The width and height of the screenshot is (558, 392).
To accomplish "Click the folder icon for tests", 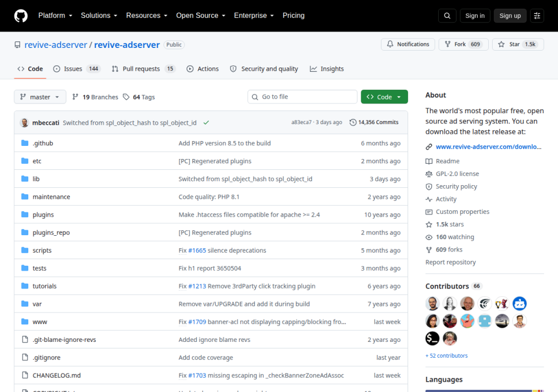I will [x=25, y=268].
